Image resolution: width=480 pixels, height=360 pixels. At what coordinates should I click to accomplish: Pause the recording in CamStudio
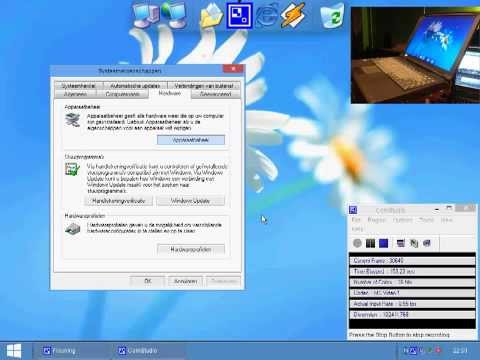(370, 243)
